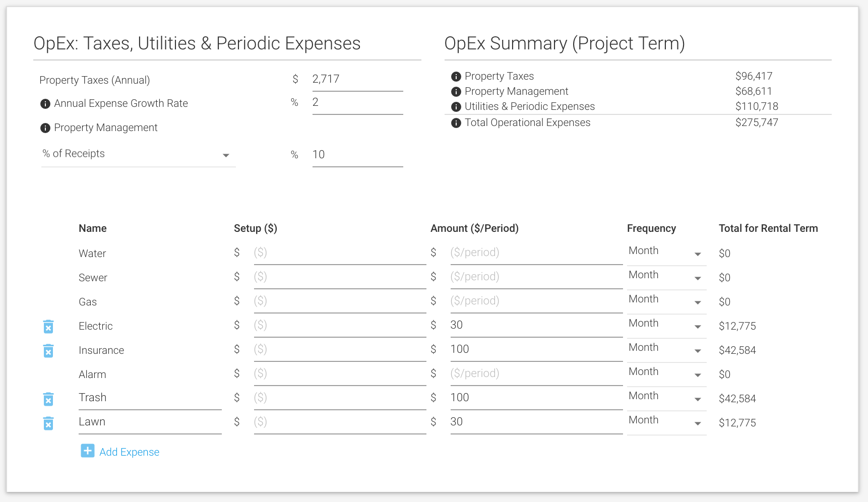Click info icon for Total Operational Expenses

coord(456,122)
